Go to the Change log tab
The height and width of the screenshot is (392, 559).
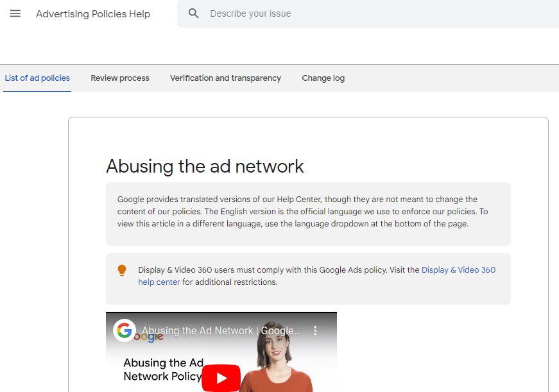pos(323,78)
